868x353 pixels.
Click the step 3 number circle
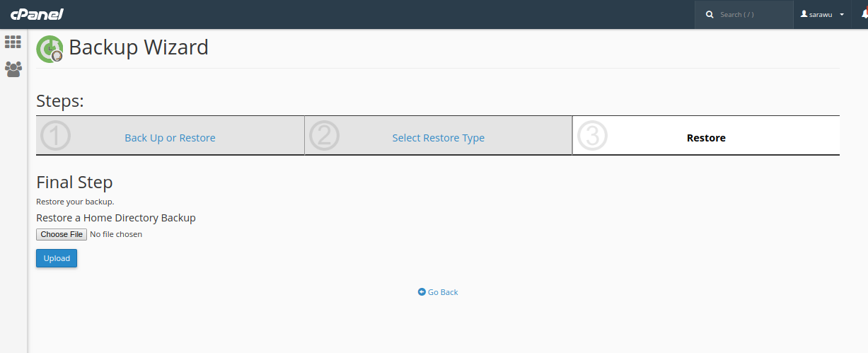(592, 136)
